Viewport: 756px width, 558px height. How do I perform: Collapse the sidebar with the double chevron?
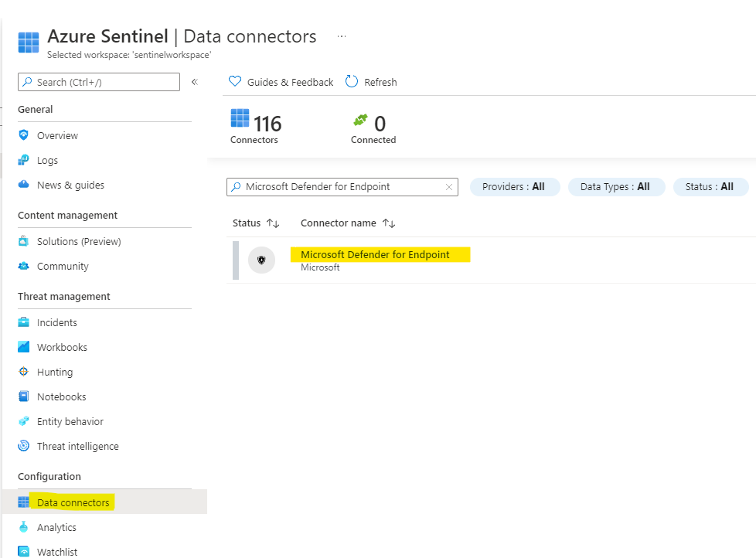coord(194,81)
